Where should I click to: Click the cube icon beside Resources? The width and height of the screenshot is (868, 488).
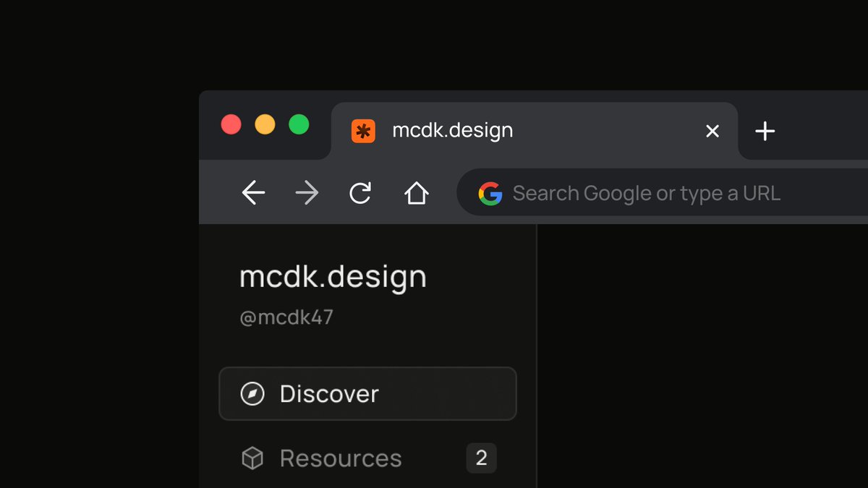252,458
